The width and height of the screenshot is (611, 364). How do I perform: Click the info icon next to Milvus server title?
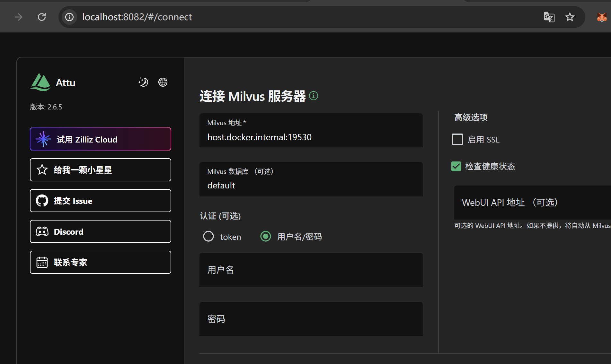(x=314, y=96)
